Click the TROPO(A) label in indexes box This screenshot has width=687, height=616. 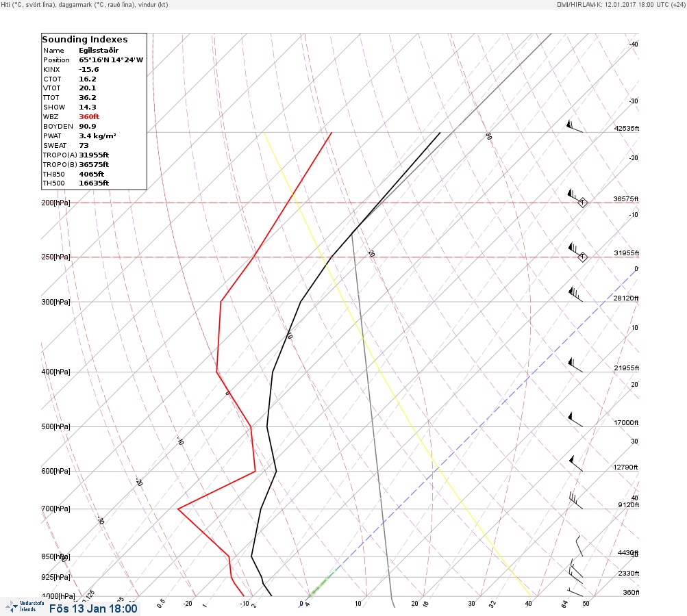[60, 155]
